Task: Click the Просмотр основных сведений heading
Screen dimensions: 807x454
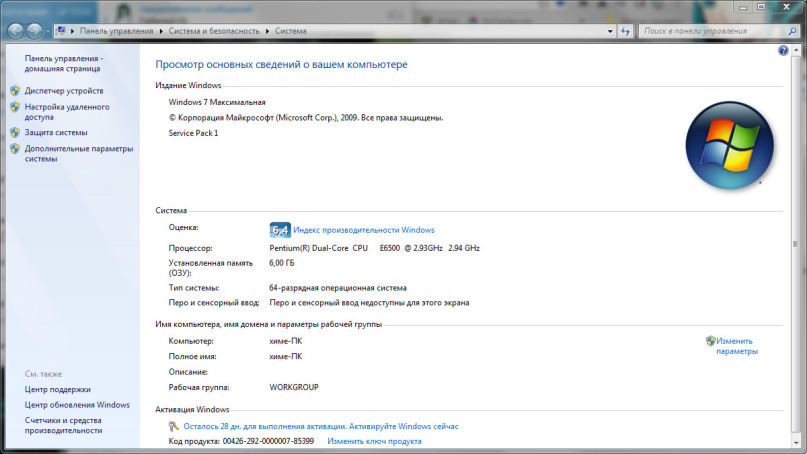Action: point(281,64)
